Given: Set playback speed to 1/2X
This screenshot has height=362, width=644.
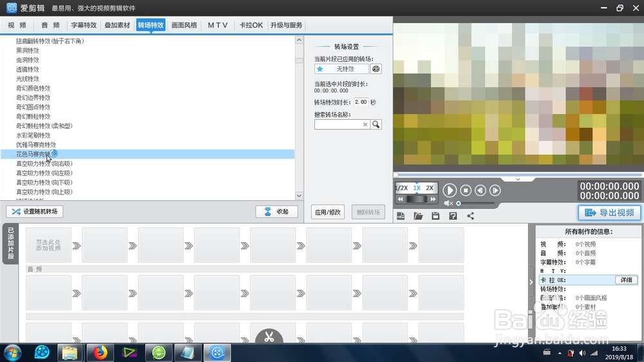Looking at the screenshot, I should [402, 188].
